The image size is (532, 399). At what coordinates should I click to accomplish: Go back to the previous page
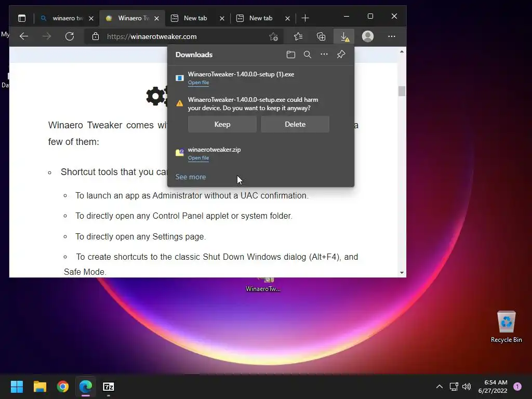click(24, 36)
